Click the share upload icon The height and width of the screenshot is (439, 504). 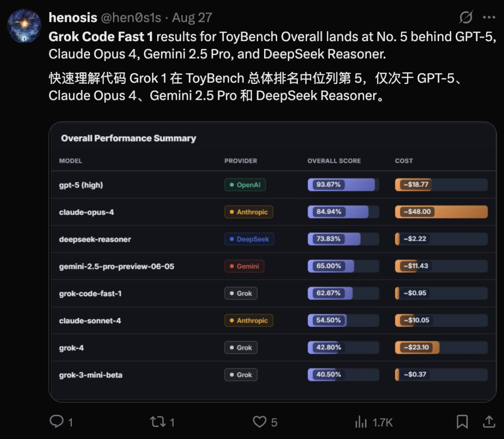tap(489, 422)
